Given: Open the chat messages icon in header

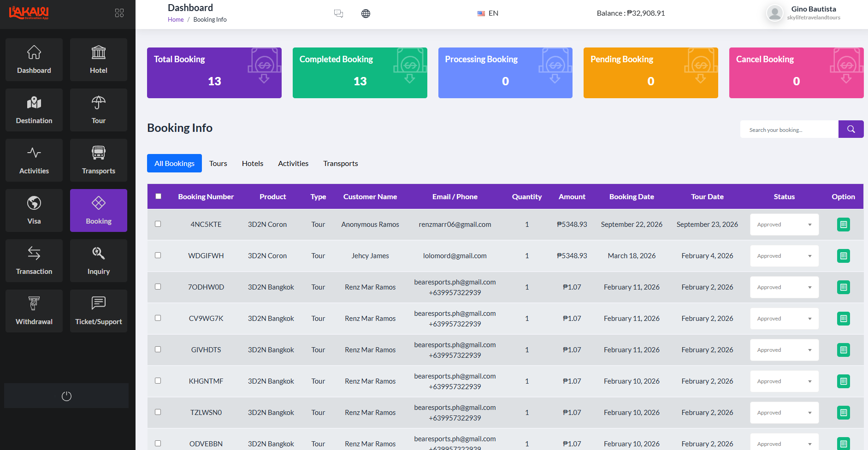Looking at the screenshot, I should pos(338,13).
